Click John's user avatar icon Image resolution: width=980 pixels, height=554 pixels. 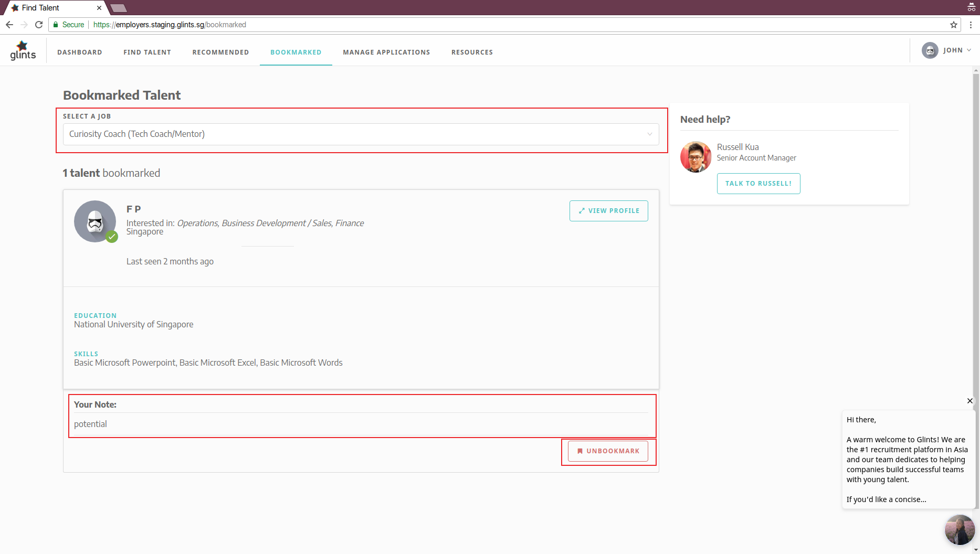[930, 50]
